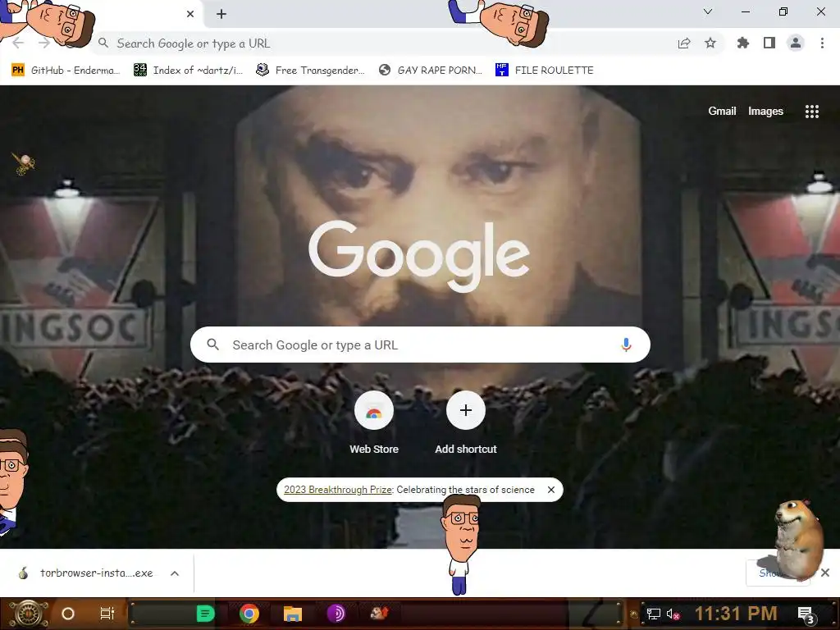Viewport: 840px width, 630px height.
Task: Dismiss the Breakthrough Prize promo
Action: pos(550,490)
